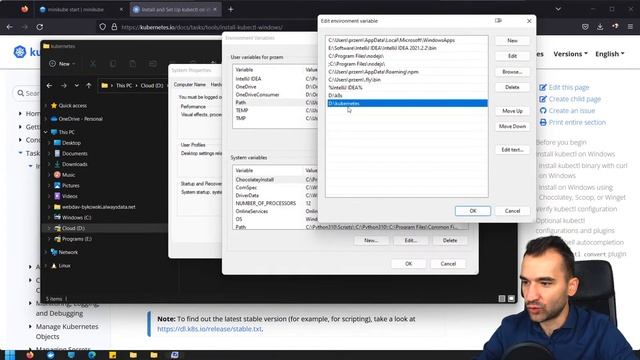This screenshot has width=640, height=360.
Task: Click the Paste icon in File Explorer
Action: (x=133, y=64)
